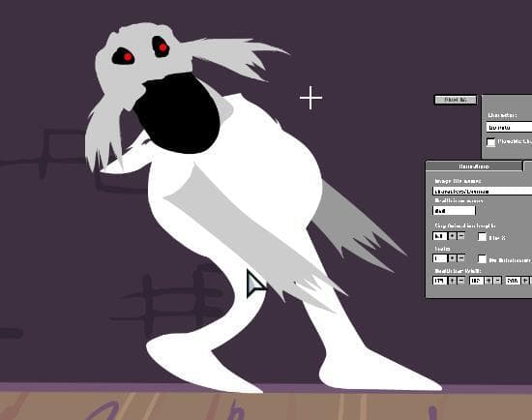Switch to the left grey tab of the lower panel
Image resolution: width=532 pixels, height=420 pixels.
[x=474, y=166]
